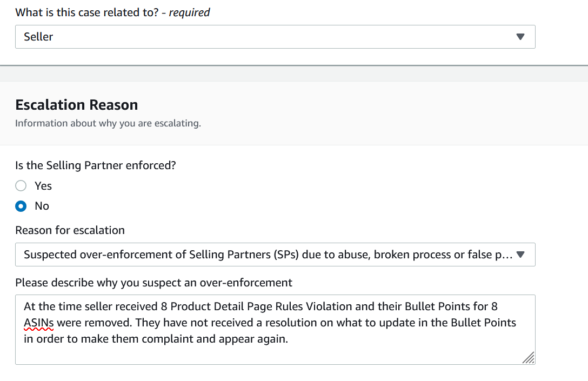This screenshot has height=381, width=588.
Task: Click the misspelled word ASINs
Action: pyautogui.click(x=38, y=323)
